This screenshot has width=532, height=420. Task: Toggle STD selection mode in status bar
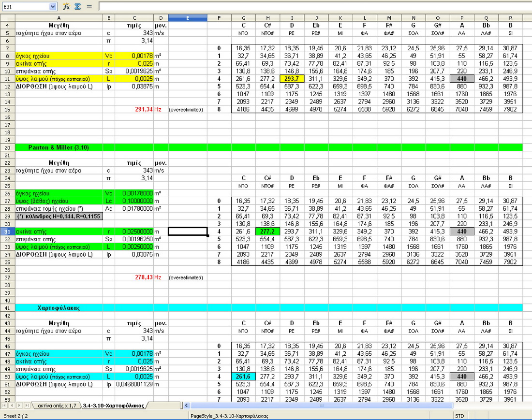coord(460,416)
